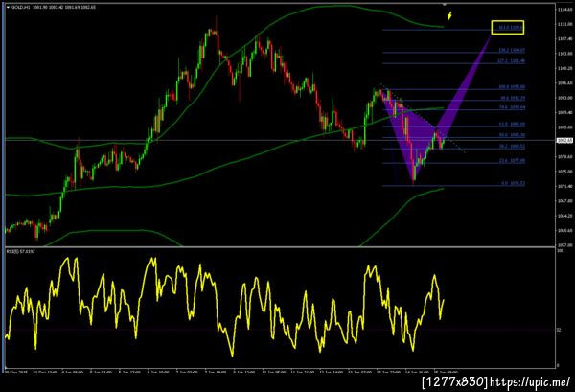Select the RSI indicator label
Image resolution: width=575 pixels, height=392 pixels.
click(20, 251)
